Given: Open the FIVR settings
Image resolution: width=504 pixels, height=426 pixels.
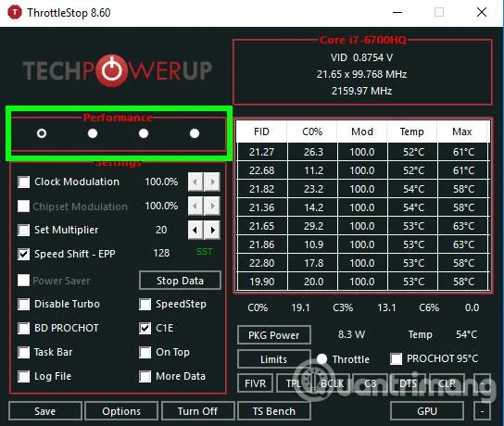Looking at the screenshot, I should [255, 383].
